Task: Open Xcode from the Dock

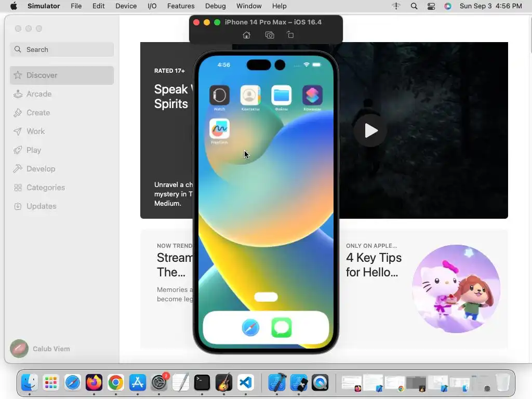Action: point(277,383)
